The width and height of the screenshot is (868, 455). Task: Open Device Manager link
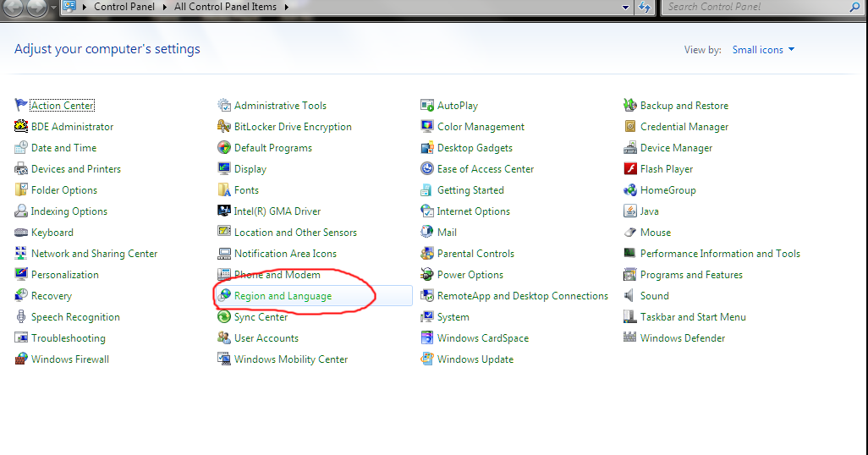tap(677, 148)
